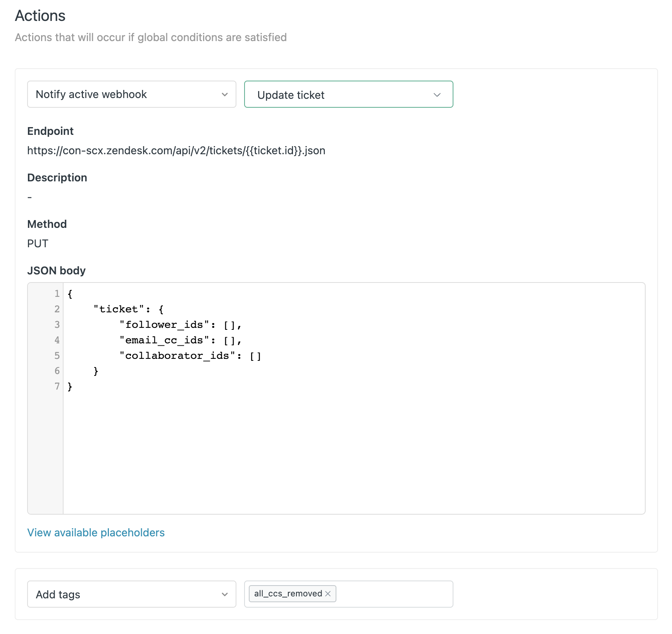Image resolution: width=672 pixels, height=634 pixels.
Task: Click the "email_cc_ids" line in JSON body
Action: (179, 340)
